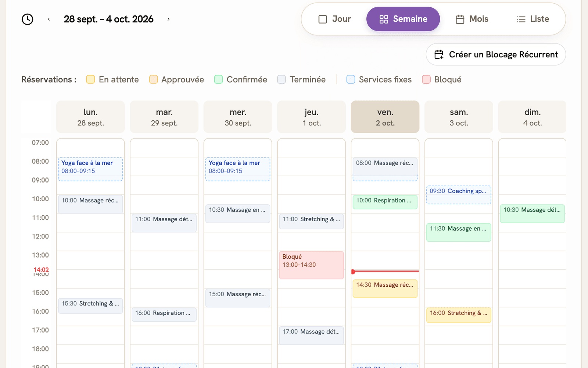Image resolution: width=588 pixels, height=368 pixels.
Task: Go to the next week
Action: pos(168,19)
